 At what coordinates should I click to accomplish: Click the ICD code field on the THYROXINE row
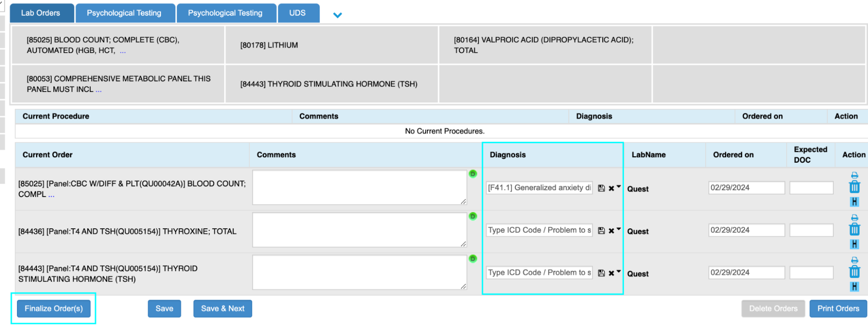(539, 230)
